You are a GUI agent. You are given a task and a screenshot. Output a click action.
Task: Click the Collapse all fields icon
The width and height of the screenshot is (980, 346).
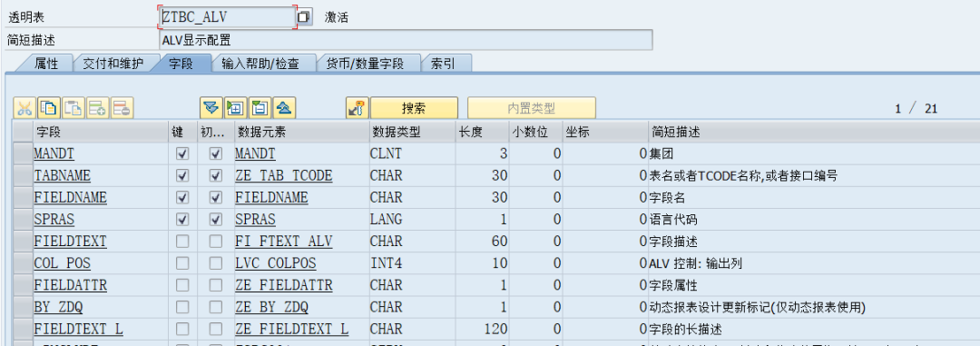point(284,108)
